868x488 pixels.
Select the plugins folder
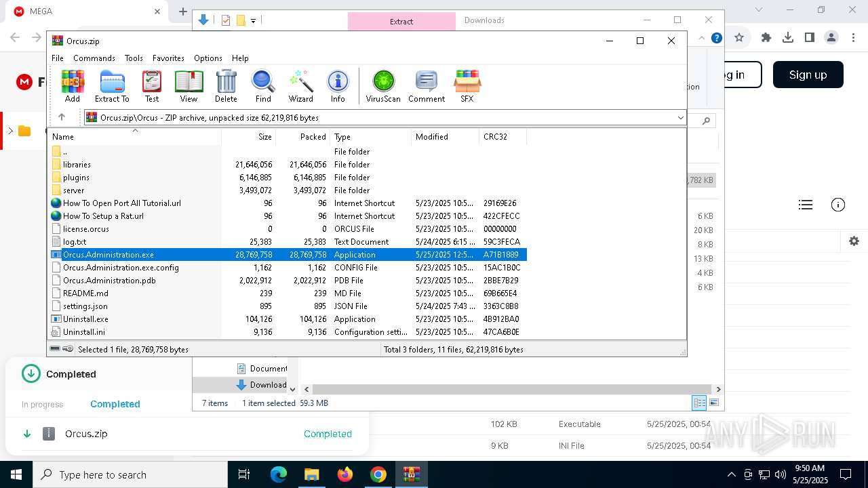coord(288,178)
